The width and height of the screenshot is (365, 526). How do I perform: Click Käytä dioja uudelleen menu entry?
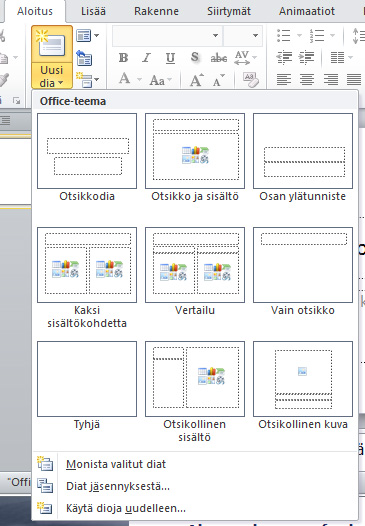coord(195,508)
